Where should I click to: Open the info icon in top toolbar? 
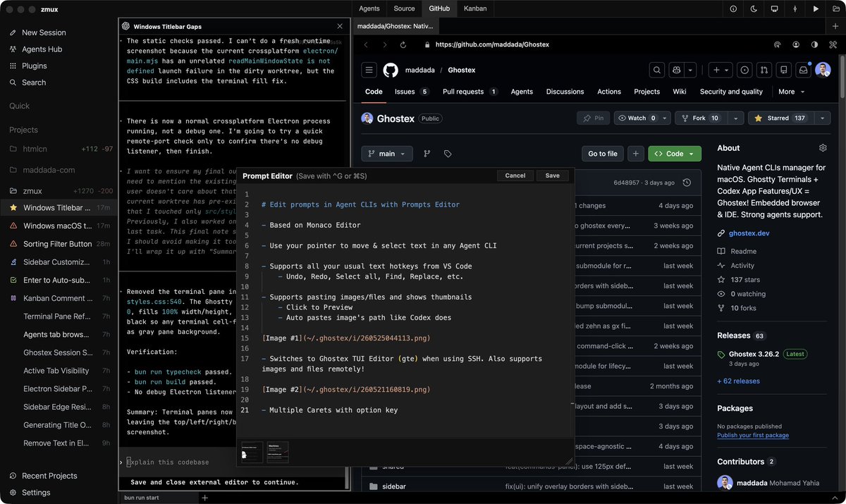(733, 9)
